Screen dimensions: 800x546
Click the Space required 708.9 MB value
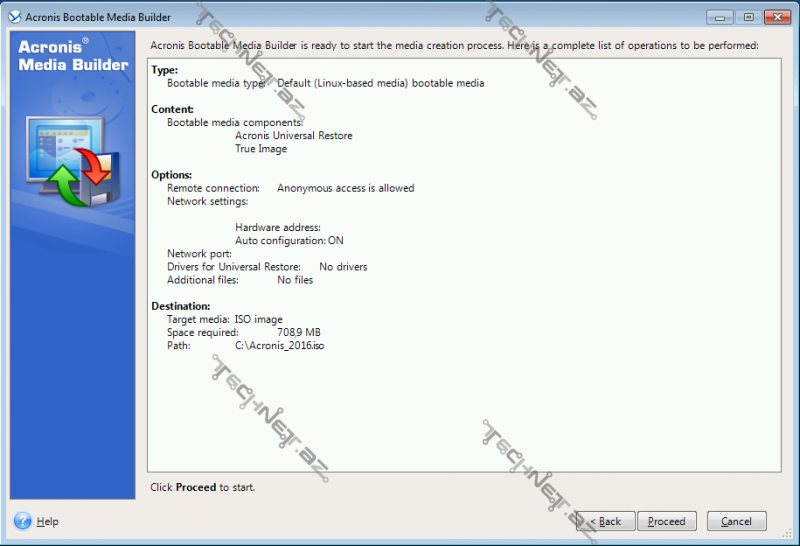pos(298,332)
